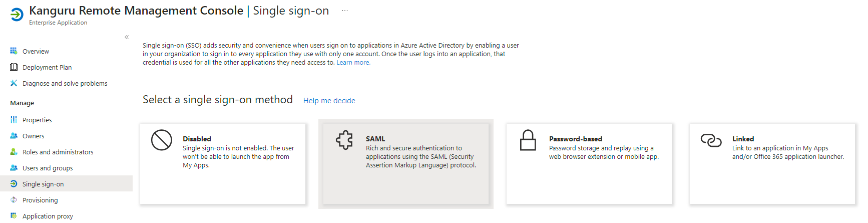Image resolution: width=868 pixels, height=223 pixels.
Task: Open Single sign-on menu item
Action: [43, 184]
